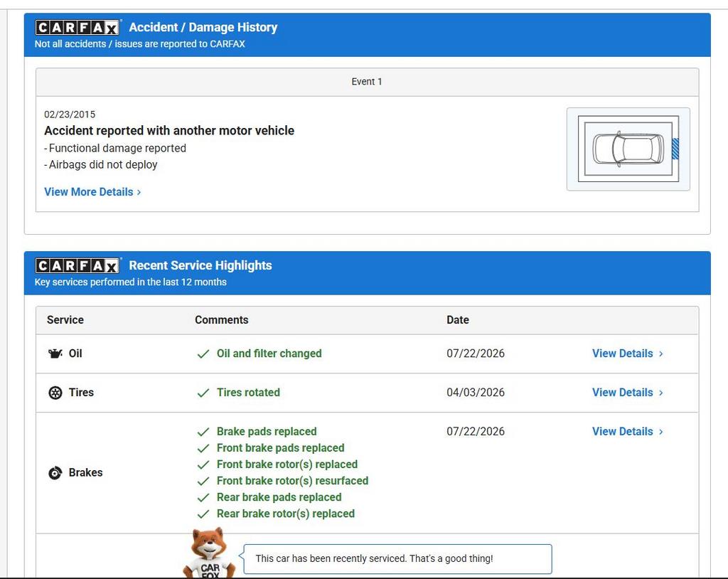Click the Tires wheel service icon

55,393
